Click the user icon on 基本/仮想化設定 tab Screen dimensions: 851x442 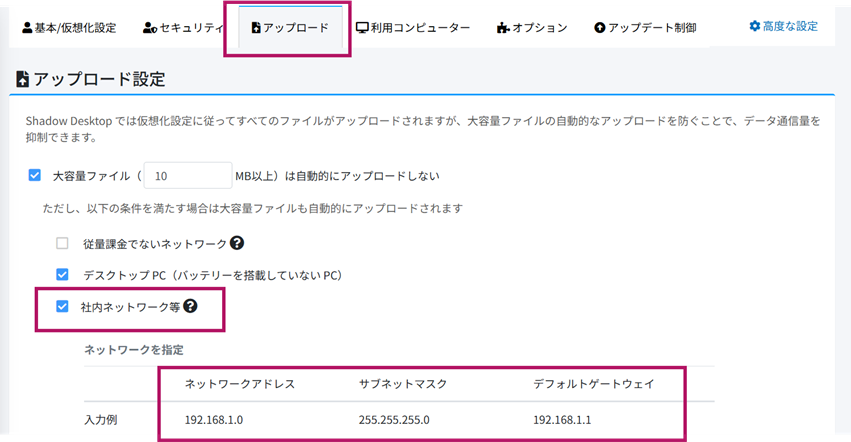(27, 28)
